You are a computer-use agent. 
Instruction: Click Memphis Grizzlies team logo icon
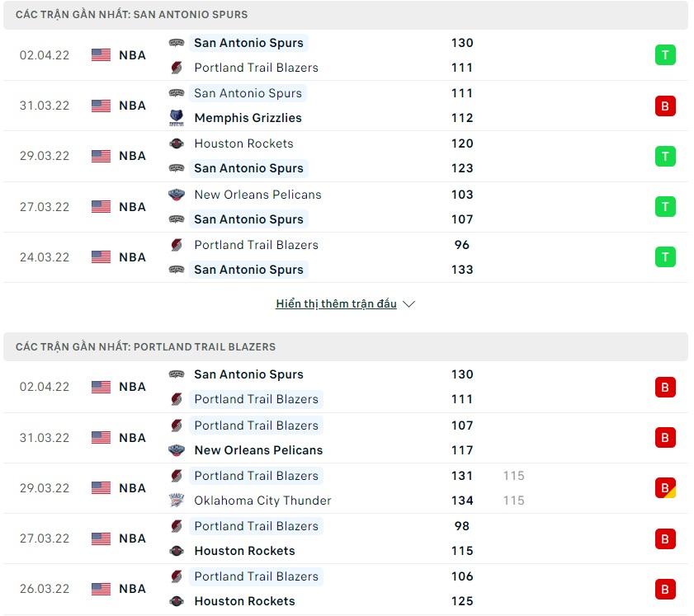pos(177,118)
